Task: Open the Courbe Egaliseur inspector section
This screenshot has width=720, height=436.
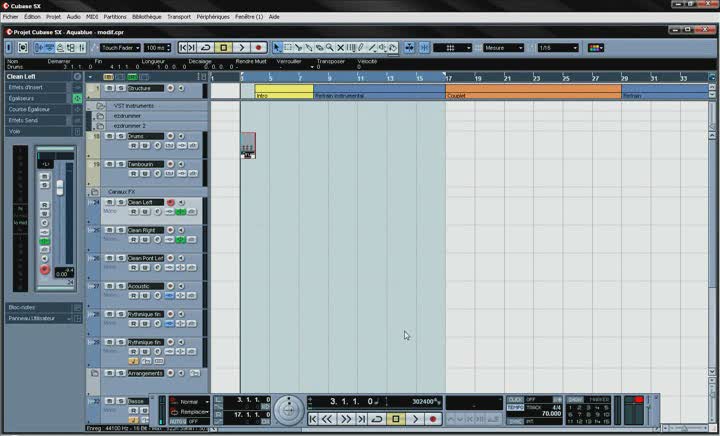Action: point(44,109)
